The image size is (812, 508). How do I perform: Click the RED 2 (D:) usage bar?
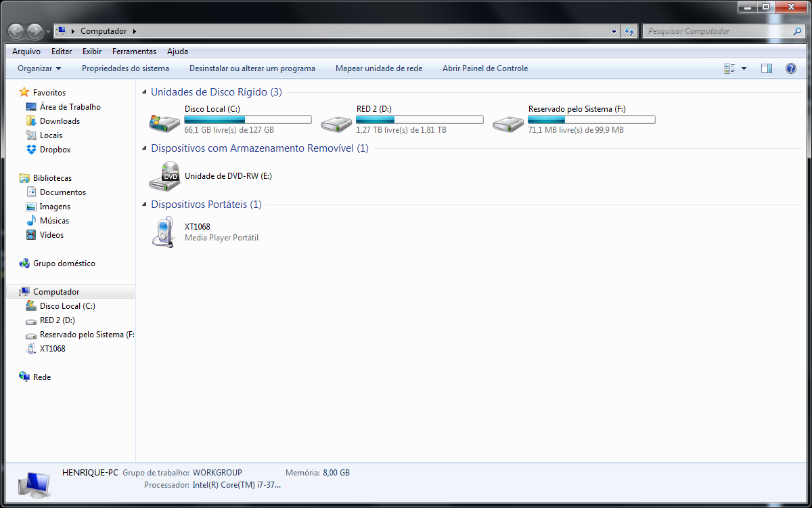420,120
